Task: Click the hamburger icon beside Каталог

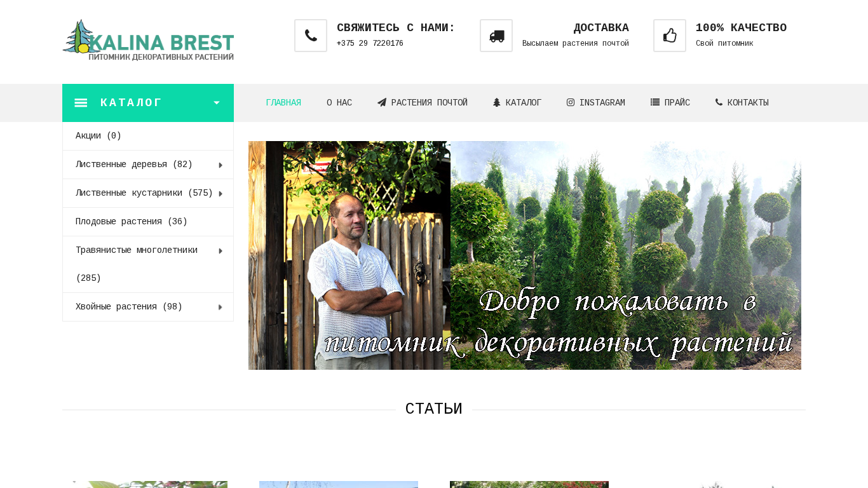Action: pyautogui.click(x=81, y=103)
